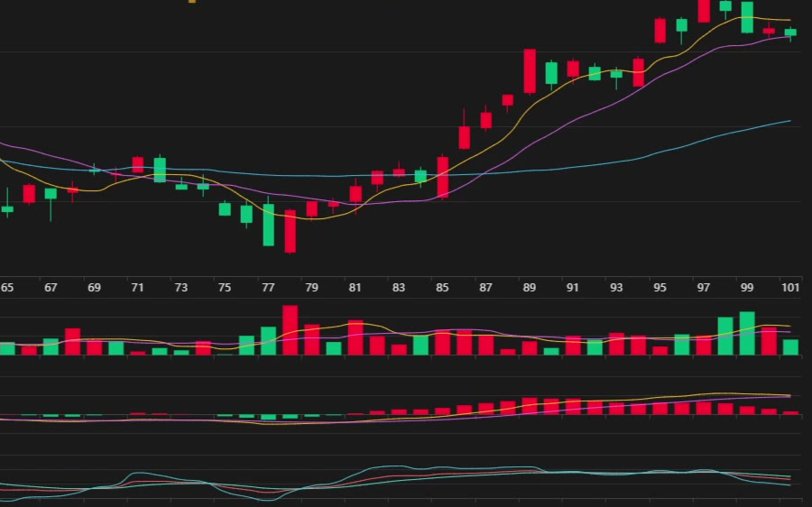This screenshot has height=507, width=812.
Task: Click the long red candlestick at bar 85
Action: pyautogui.click(x=442, y=177)
